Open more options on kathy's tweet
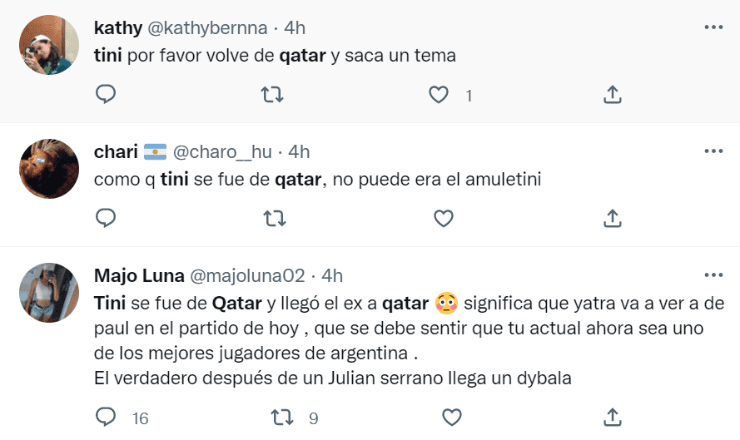This screenshot has height=440, width=740. point(713,27)
